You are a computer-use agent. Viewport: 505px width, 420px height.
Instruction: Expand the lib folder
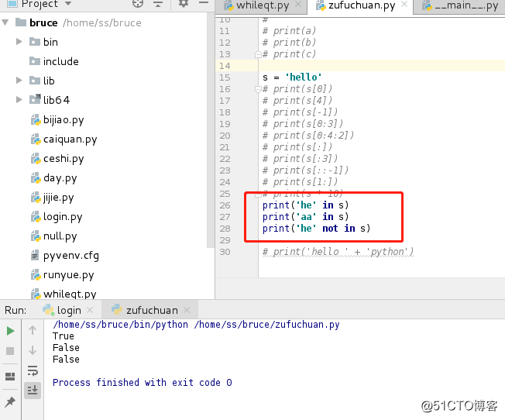tap(19, 81)
